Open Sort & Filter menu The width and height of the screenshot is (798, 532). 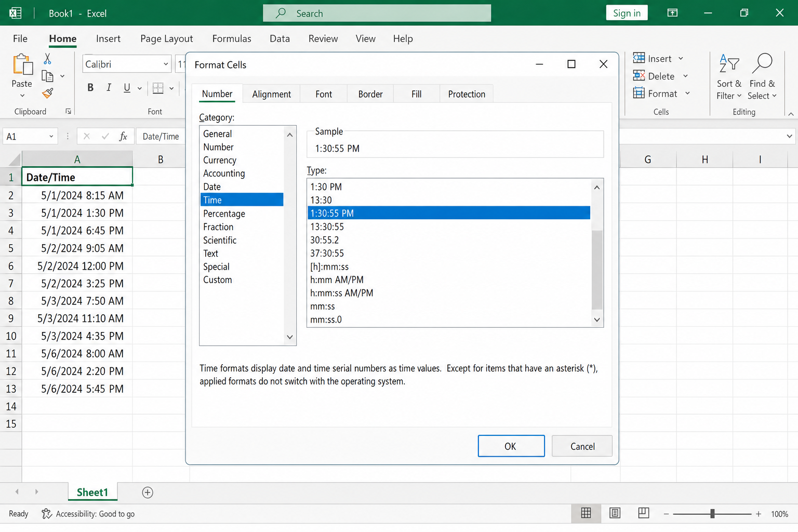(x=729, y=77)
